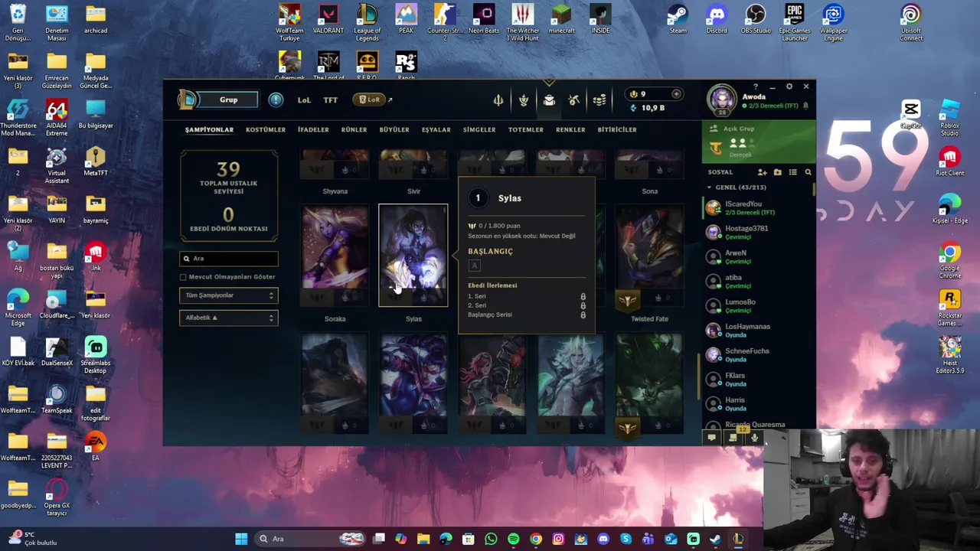Open friend list view options icon
Screen dimensions: 980x551
pyautogui.click(x=792, y=172)
